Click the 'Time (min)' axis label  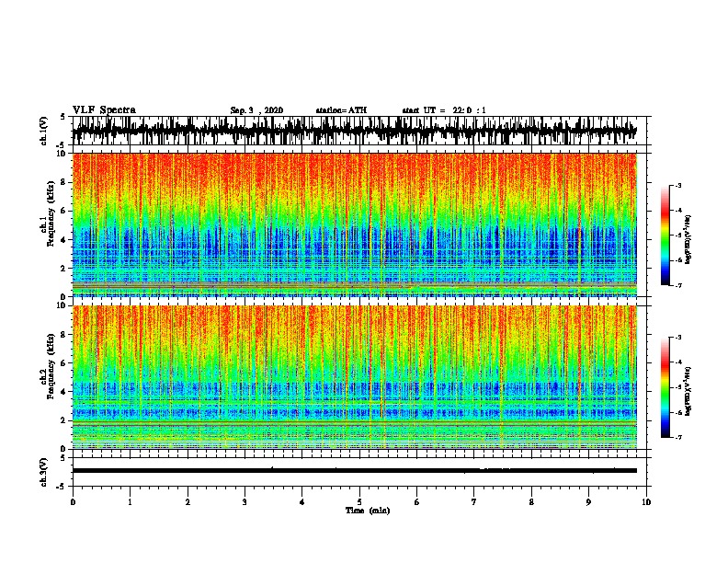pos(368,511)
